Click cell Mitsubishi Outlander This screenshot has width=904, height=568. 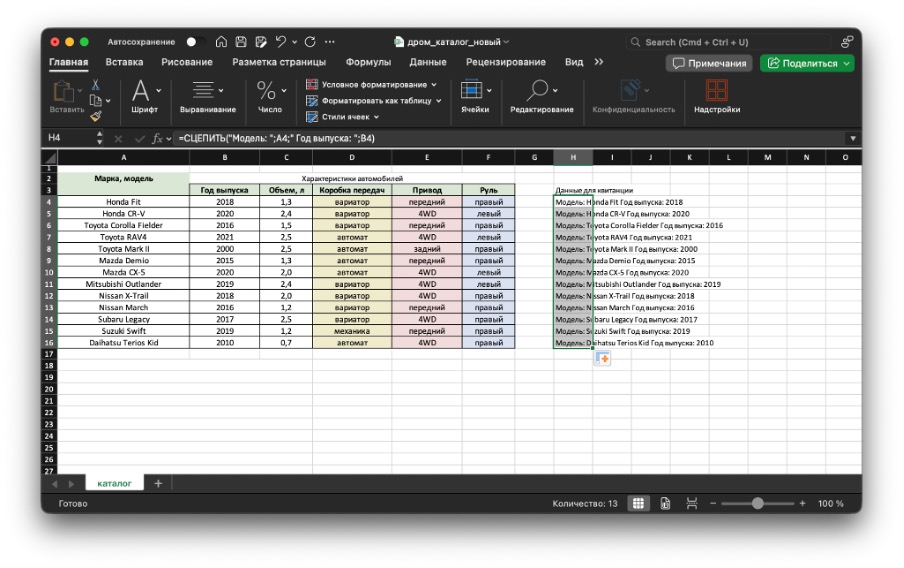click(123, 284)
